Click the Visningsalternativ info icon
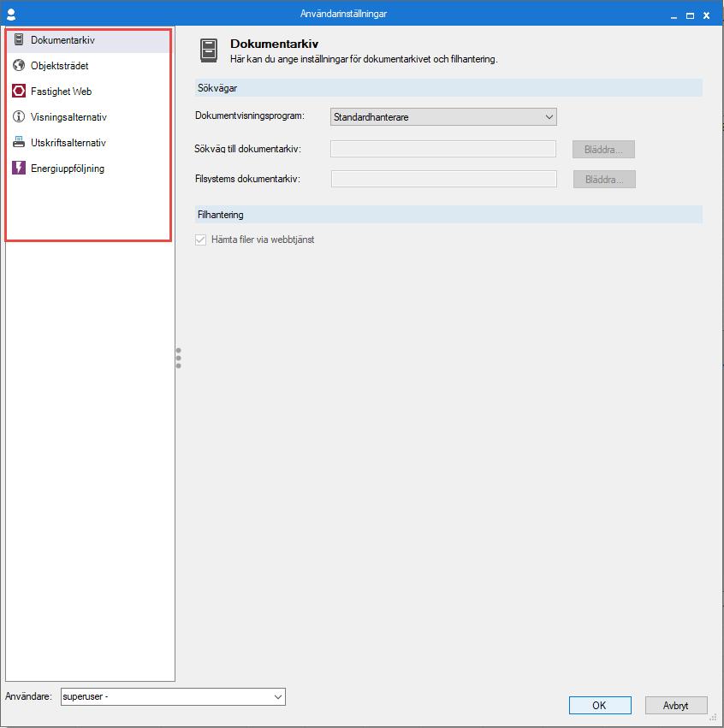The height and width of the screenshot is (728, 724). point(19,116)
